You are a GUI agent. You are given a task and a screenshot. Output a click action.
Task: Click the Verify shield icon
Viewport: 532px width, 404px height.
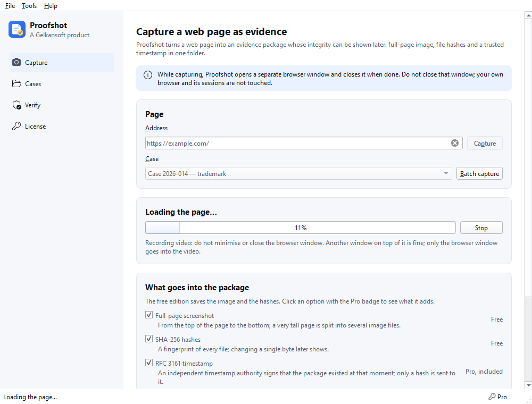[x=16, y=105]
